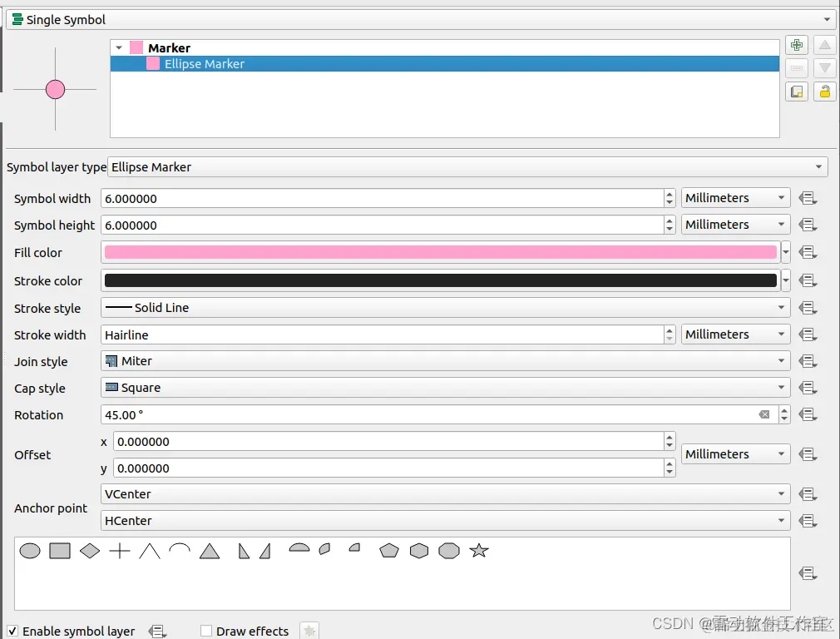Toggle the lock symbol layer color icon
The width and height of the screenshot is (840, 639).
click(x=825, y=92)
